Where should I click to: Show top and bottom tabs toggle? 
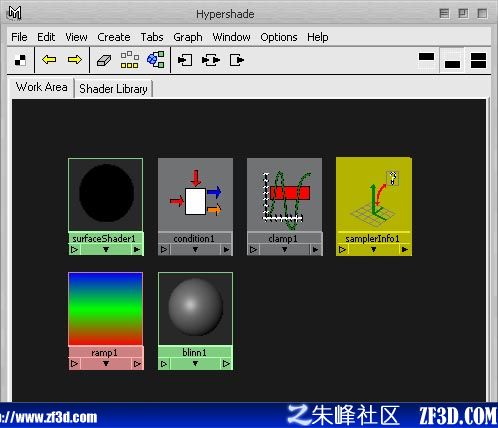tap(478, 60)
